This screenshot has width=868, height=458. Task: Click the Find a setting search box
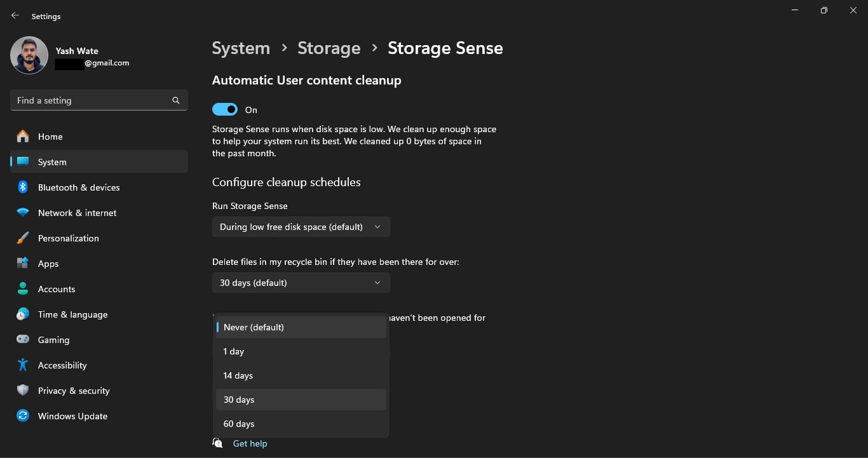coord(98,100)
